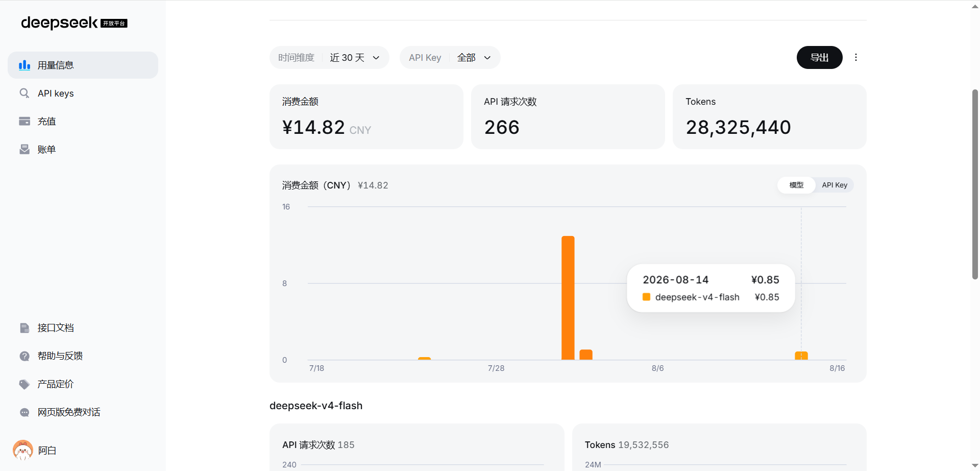Expand the 时间维度 近 30 天 dropdown
The width and height of the screenshot is (980, 471).
coord(329,57)
